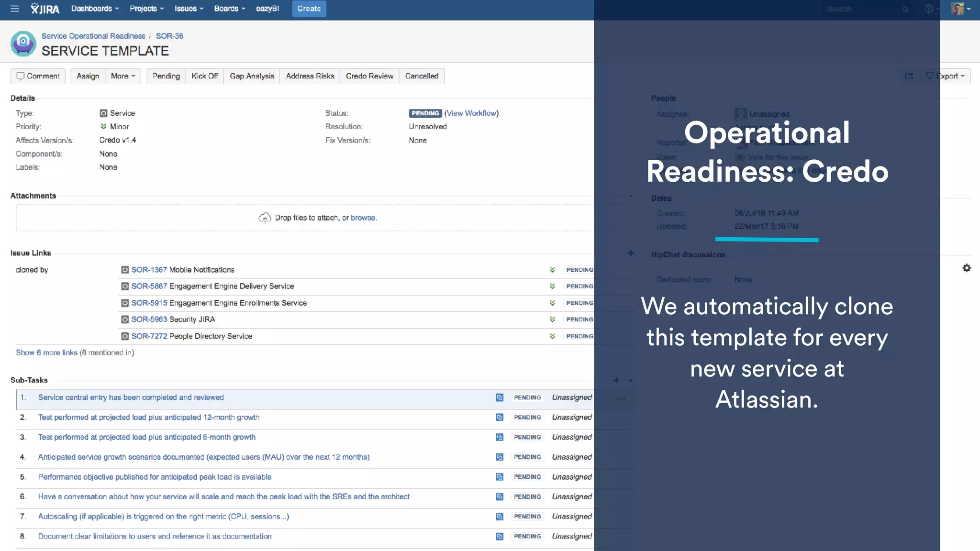Click the Service type icon in Details
This screenshot has height=551, width=980.
[103, 113]
